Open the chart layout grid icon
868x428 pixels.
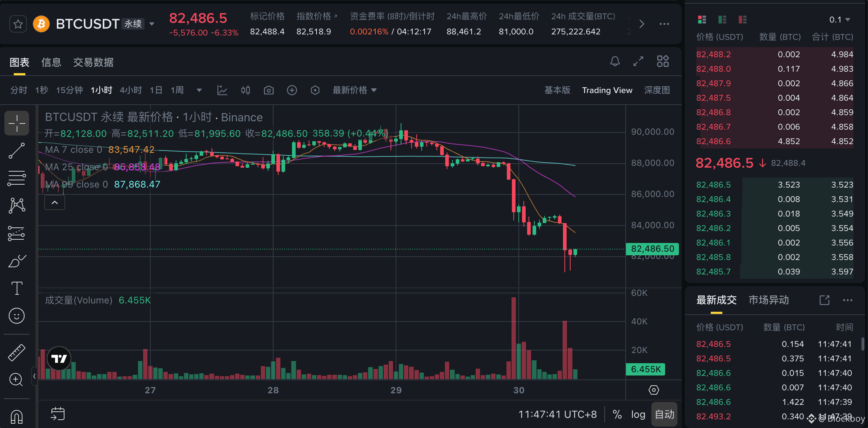pyautogui.click(x=663, y=61)
